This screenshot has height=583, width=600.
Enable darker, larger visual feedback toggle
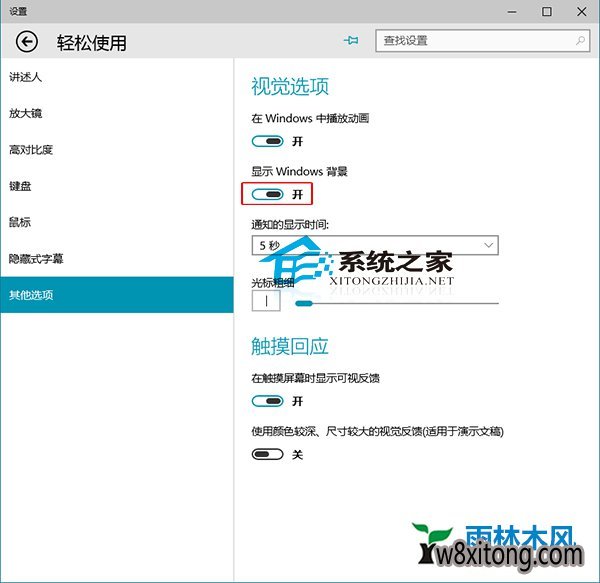pyautogui.click(x=268, y=454)
